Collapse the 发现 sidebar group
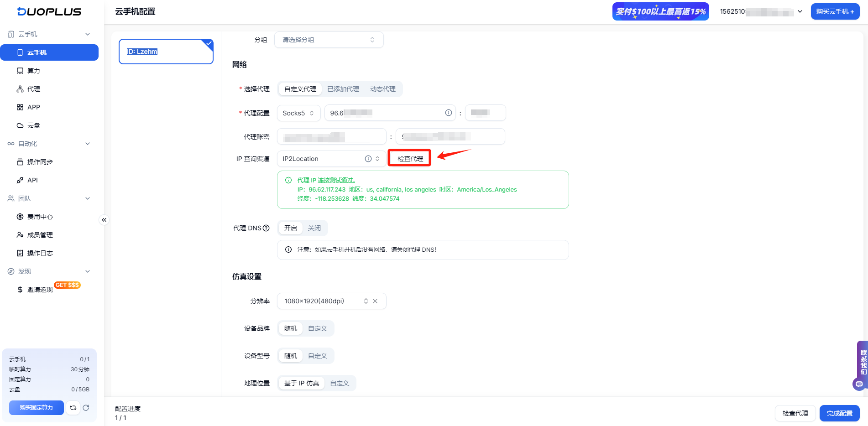Screen dimensions: 868x426 click(x=88, y=271)
